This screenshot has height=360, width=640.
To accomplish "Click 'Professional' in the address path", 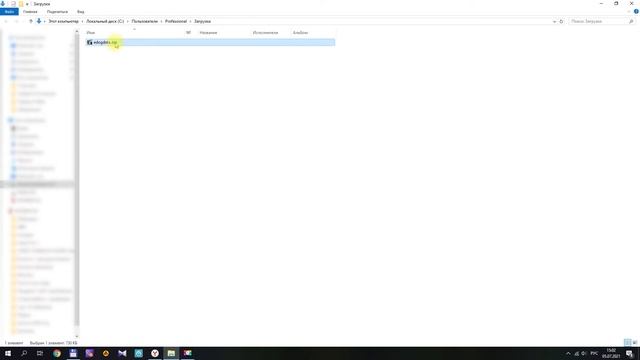I will pos(176,21).
